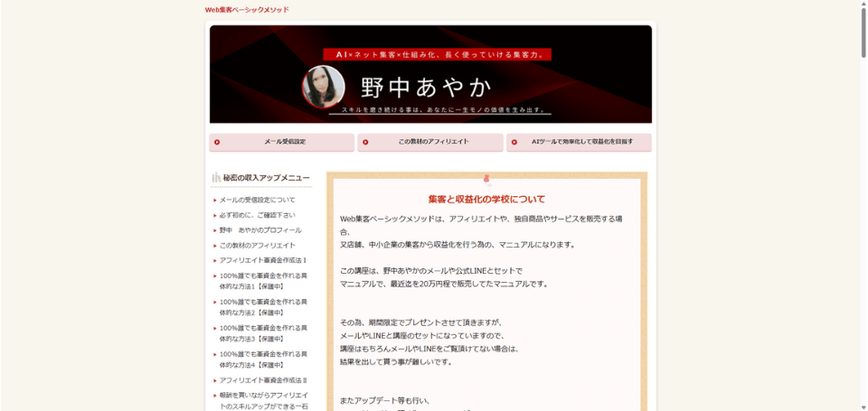
Task: Open アフィリエイト軍資金作成法Ⅱ sidebar item
Action: point(263,380)
